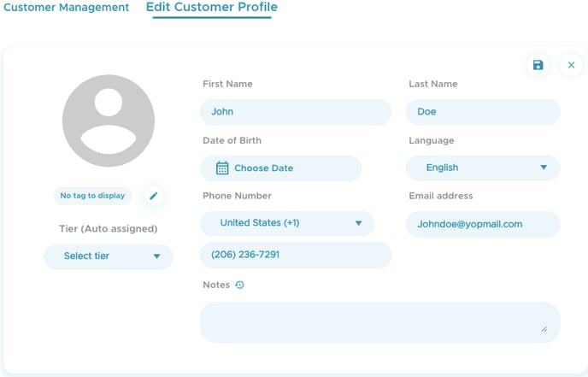Expand the Select tier dropdown
Image resolution: width=588 pixels, height=377 pixels.
point(109,256)
